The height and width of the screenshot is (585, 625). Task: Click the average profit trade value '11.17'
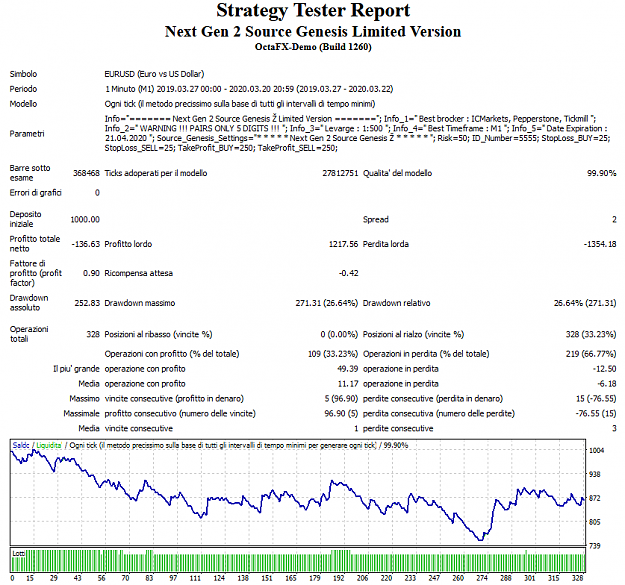(x=348, y=384)
